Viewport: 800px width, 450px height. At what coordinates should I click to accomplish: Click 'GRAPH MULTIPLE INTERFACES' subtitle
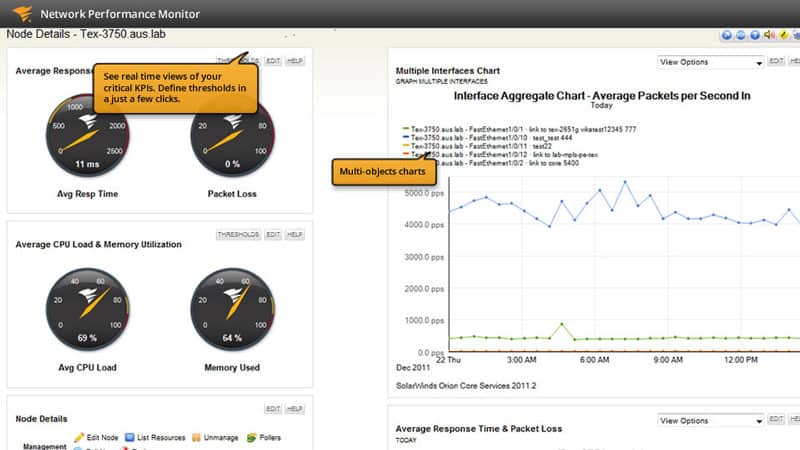click(x=441, y=82)
